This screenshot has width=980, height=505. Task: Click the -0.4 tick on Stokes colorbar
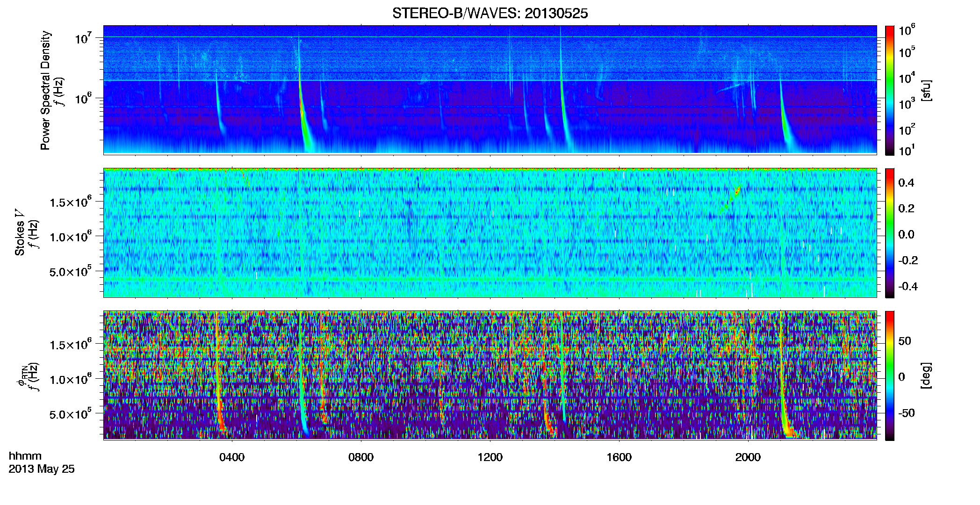[908, 287]
